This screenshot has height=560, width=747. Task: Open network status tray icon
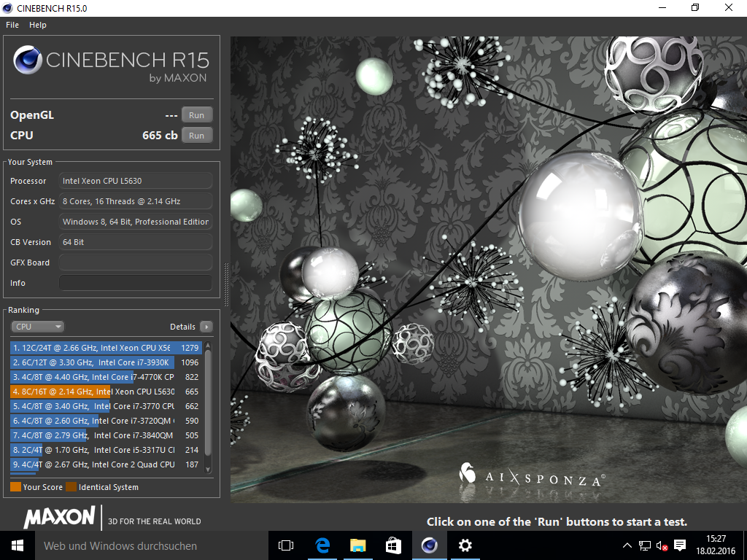coord(645,545)
